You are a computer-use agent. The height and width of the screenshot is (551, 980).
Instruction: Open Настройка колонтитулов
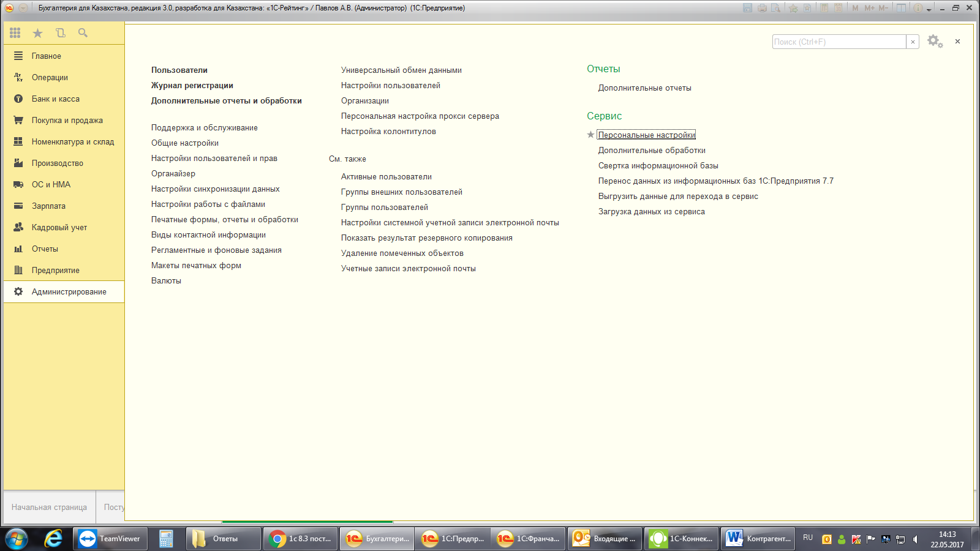pyautogui.click(x=389, y=131)
